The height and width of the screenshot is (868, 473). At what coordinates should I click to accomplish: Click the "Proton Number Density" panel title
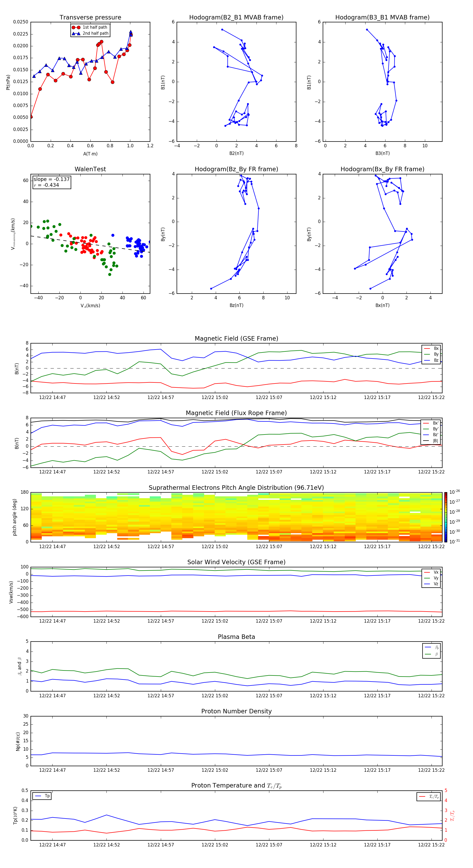[x=236, y=711]
